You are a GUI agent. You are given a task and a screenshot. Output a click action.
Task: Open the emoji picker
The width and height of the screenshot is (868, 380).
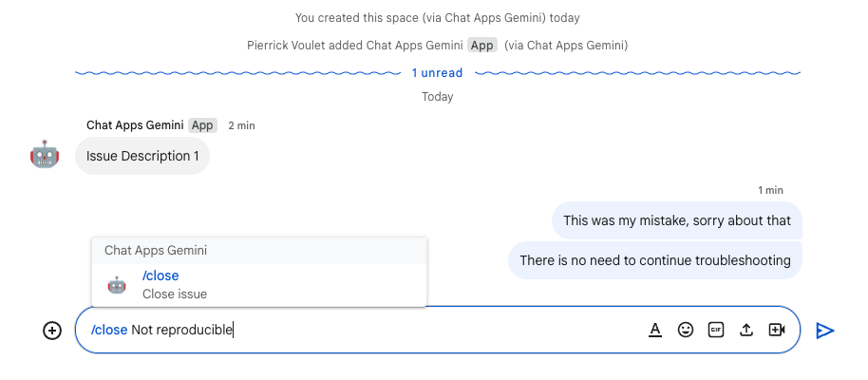tap(686, 330)
